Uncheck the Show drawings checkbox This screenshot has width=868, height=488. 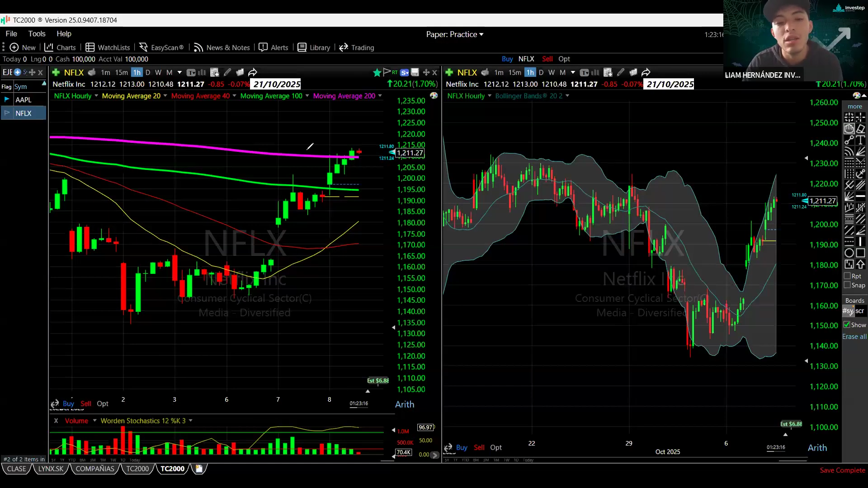[x=847, y=324]
